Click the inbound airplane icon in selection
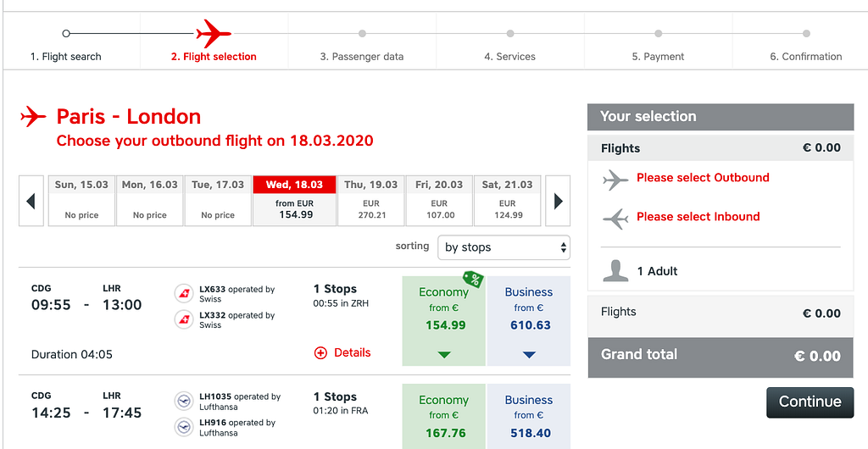 coord(615,218)
